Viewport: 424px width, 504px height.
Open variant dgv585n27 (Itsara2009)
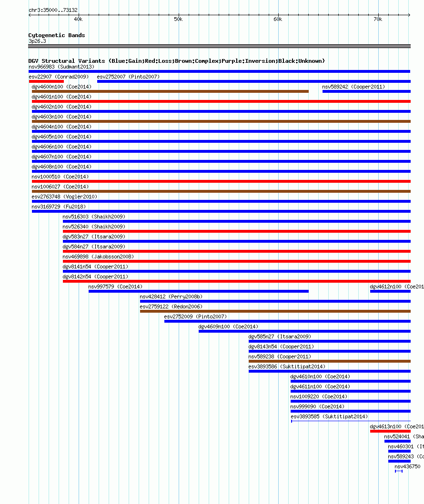tap(280, 336)
